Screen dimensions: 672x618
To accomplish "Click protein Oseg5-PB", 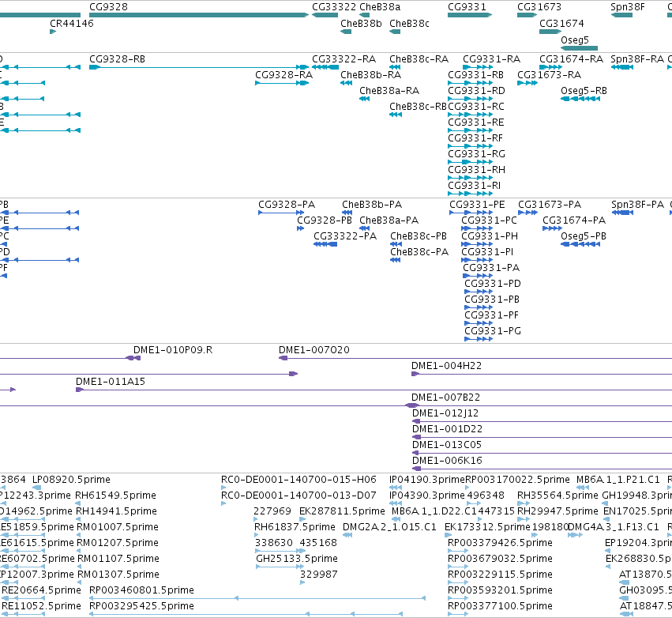I will pos(580,244).
